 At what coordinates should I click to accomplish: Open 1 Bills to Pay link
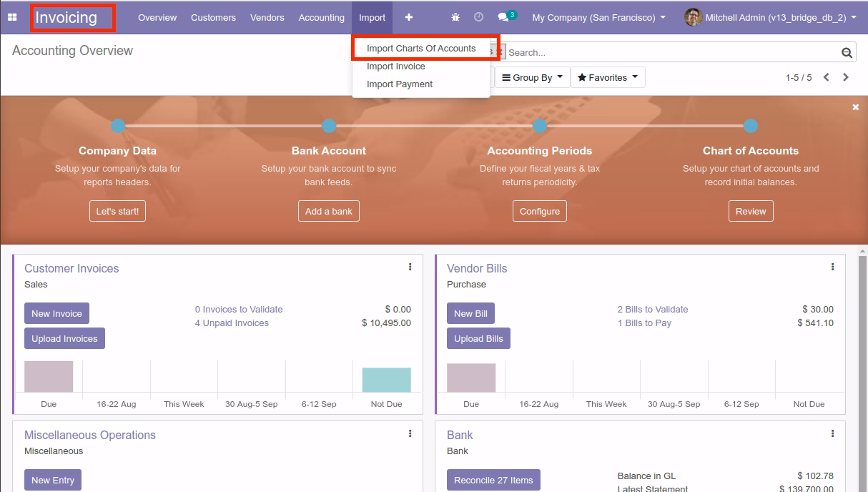coord(644,323)
